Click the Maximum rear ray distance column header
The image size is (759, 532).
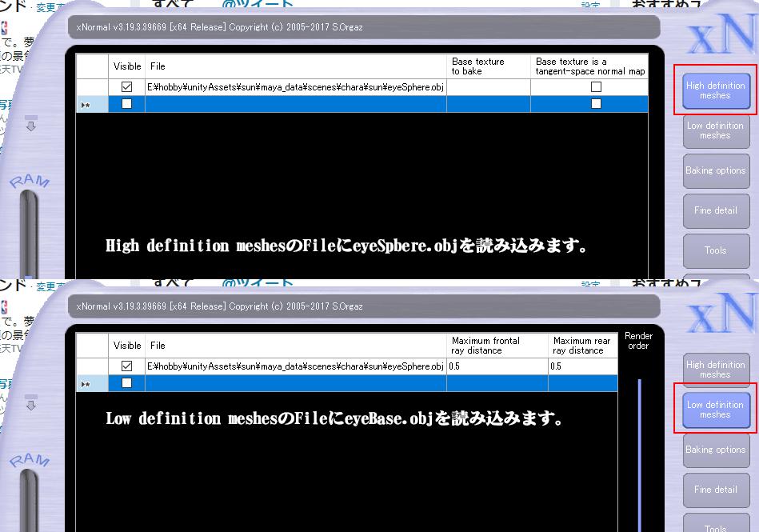click(583, 346)
